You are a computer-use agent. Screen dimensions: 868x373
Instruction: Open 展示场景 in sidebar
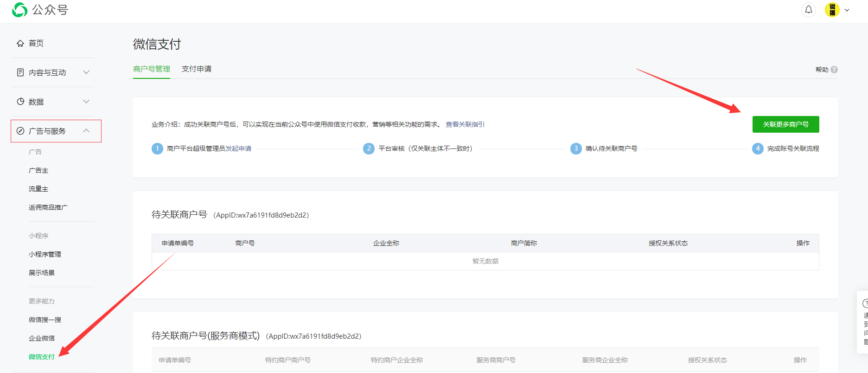[x=42, y=273]
